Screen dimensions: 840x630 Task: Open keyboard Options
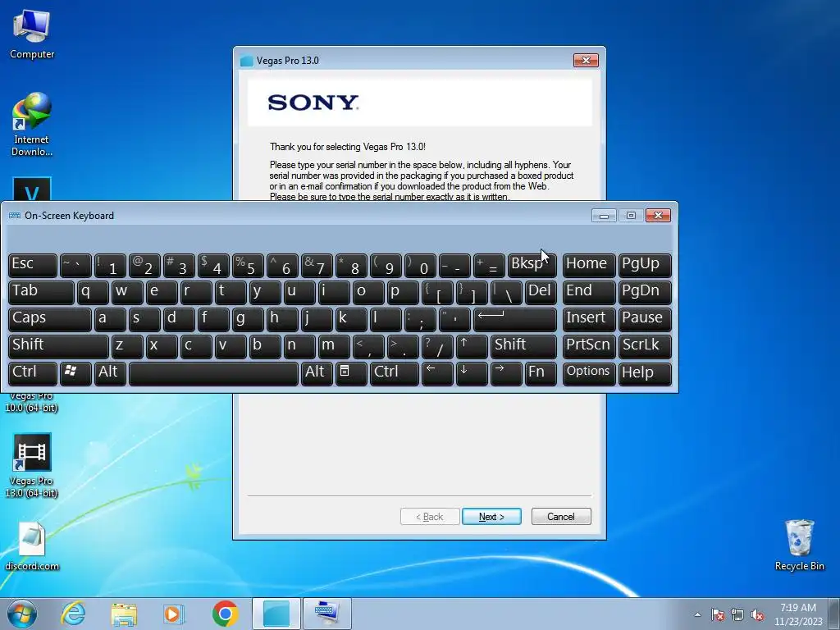point(589,373)
